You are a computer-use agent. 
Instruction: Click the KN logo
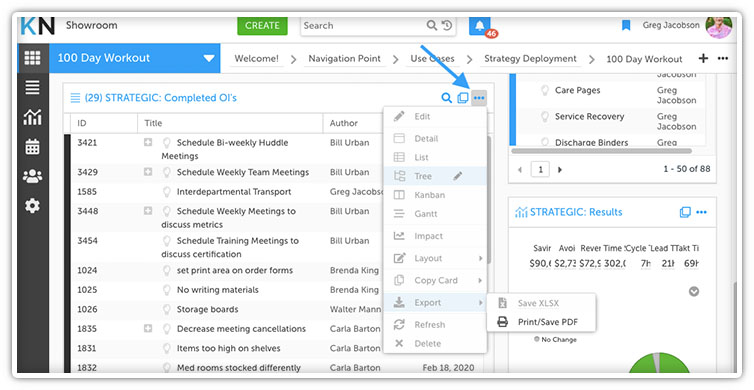coord(38,26)
